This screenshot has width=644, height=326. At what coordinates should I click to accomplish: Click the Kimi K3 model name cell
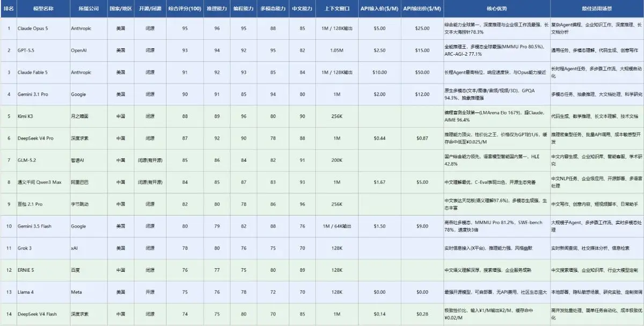(x=43, y=116)
